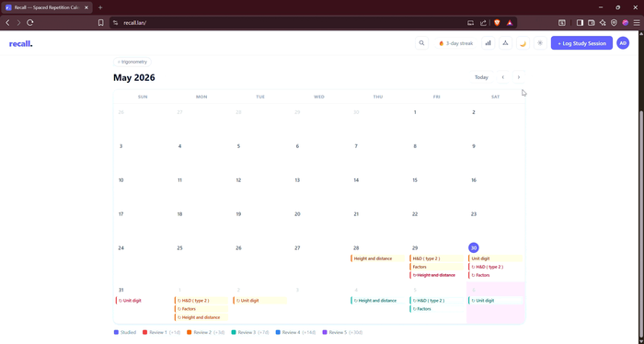Open Height and distance event on May 28
This screenshot has height=344, width=644.
tap(378, 258)
